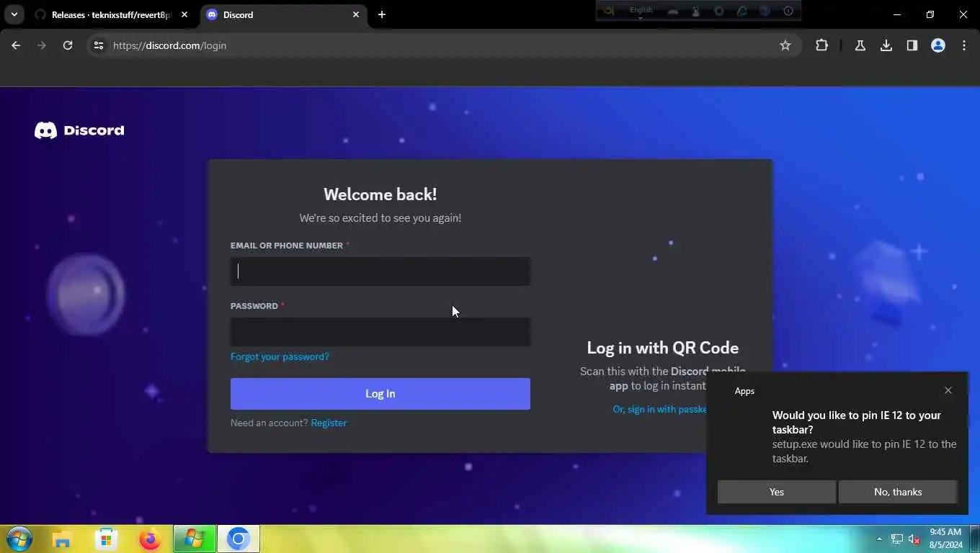The height and width of the screenshot is (553, 980).
Task: Click the power icon in top overlay bar
Action: coord(788,11)
